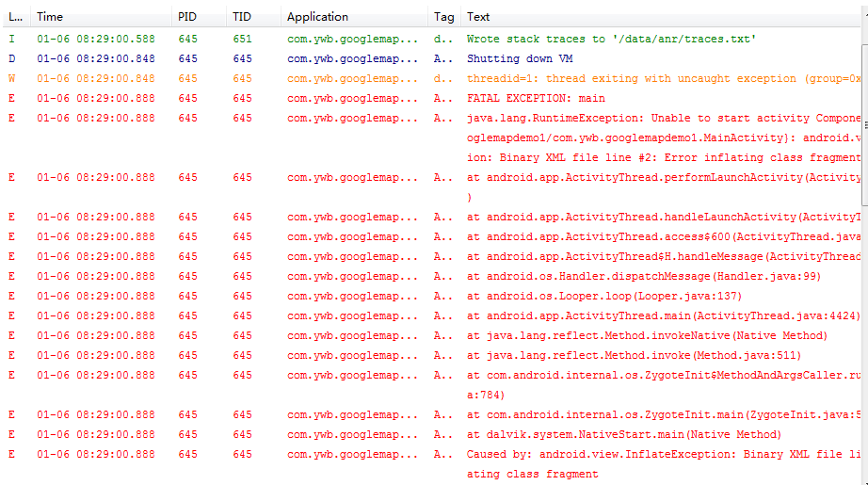This screenshot has width=868, height=485.
Task: Click the Tag column header
Action: [444, 17]
